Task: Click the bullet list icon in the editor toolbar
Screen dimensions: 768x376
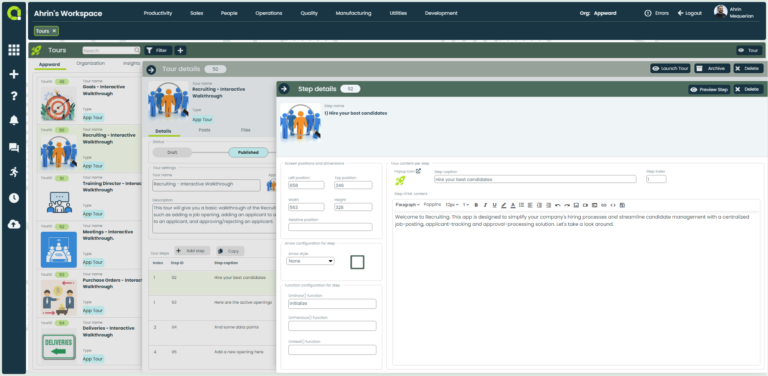Action: click(x=521, y=205)
